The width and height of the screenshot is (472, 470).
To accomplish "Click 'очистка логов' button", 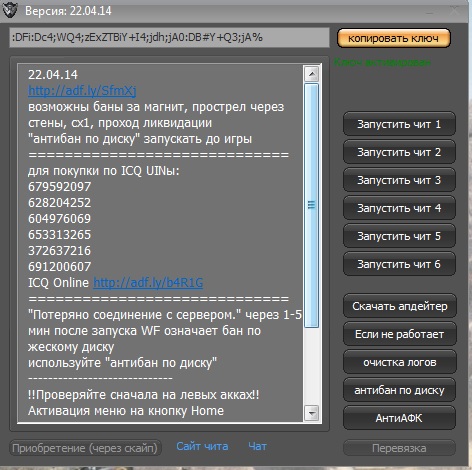I will click(x=400, y=362).
